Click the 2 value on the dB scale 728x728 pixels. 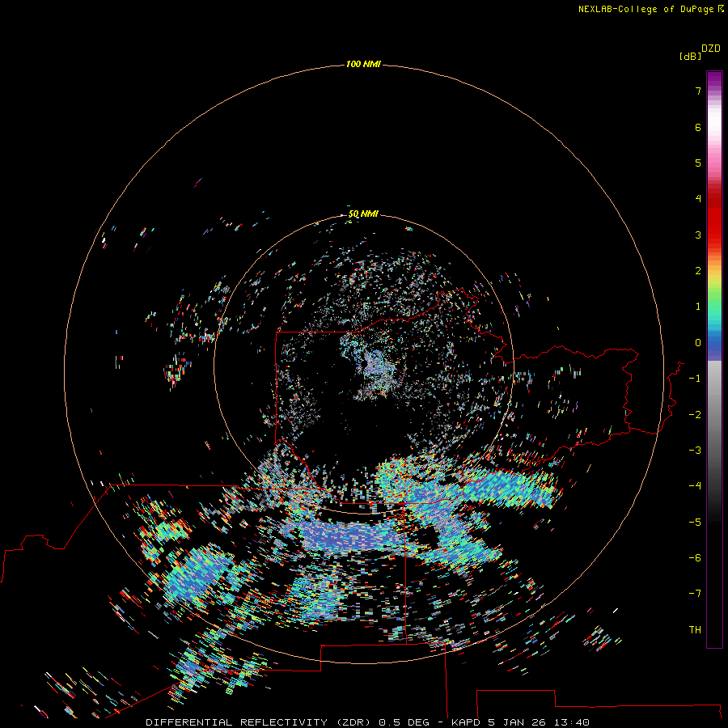(698, 271)
